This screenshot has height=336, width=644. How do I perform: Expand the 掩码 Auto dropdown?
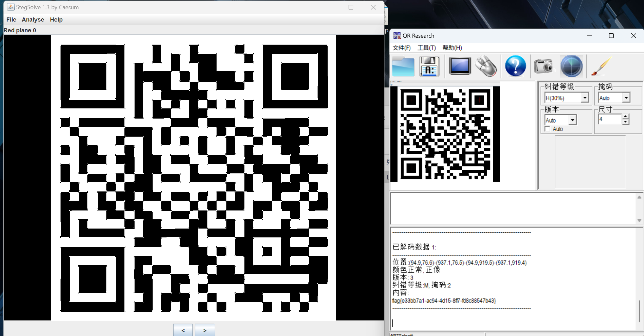[x=626, y=98]
